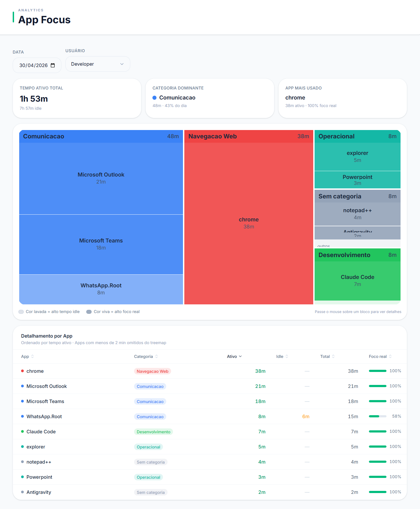Click the Navegacao Web category header
This screenshot has height=509, width=420.
249,136
